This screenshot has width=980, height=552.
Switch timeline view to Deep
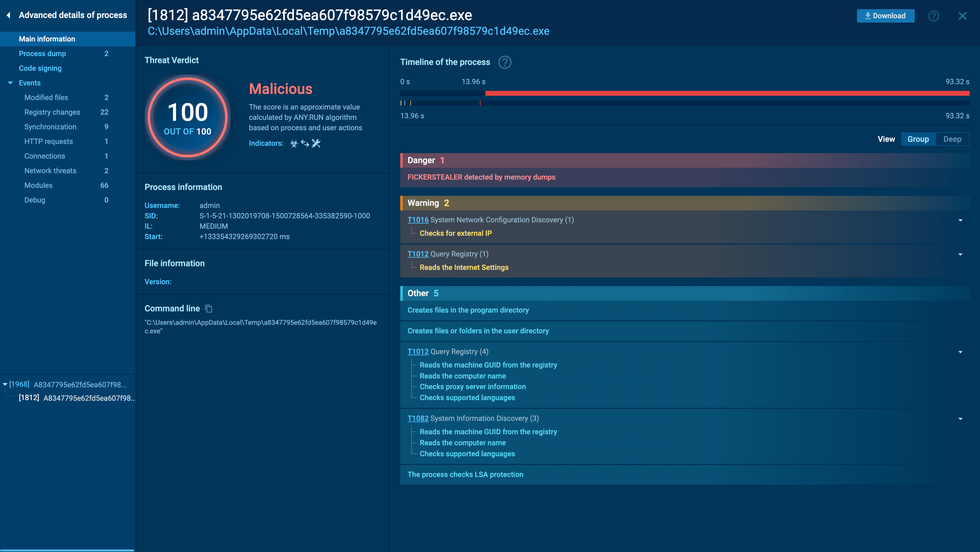click(x=952, y=139)
